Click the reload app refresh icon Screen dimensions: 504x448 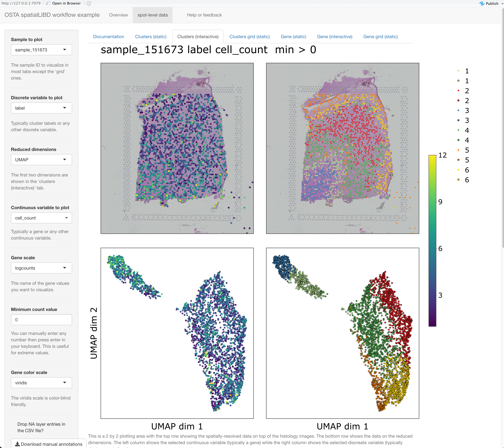89,3
